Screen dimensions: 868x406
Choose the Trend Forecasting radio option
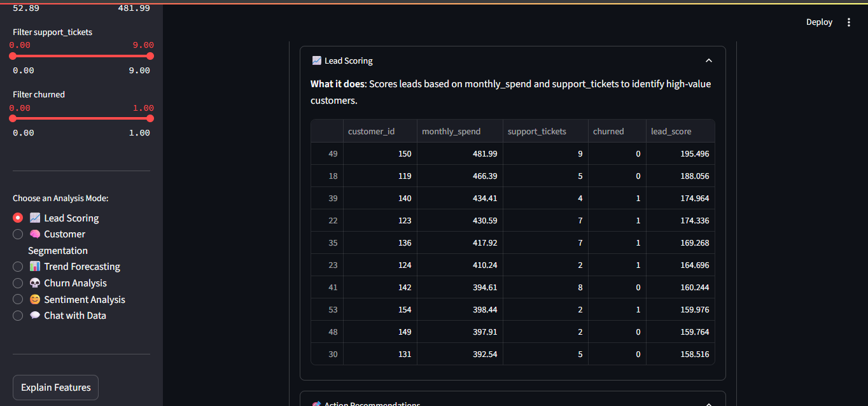pyautogui.click(x=18, y=267)
